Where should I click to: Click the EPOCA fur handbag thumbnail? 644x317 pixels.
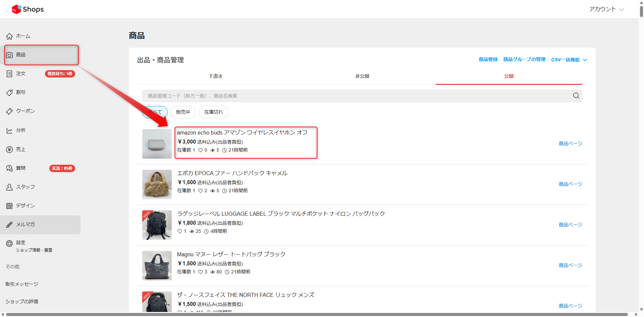157,184
